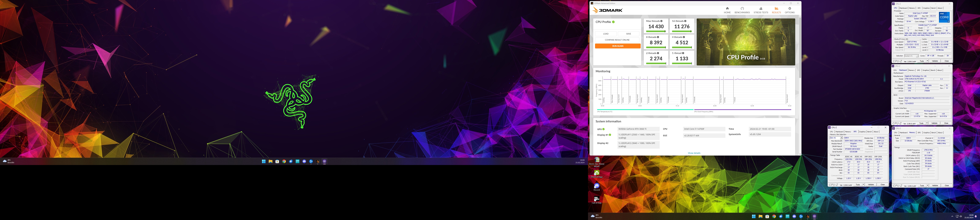
Task: Click the Intel Core logo in CPU-Z
Action: tap(944, 17)
